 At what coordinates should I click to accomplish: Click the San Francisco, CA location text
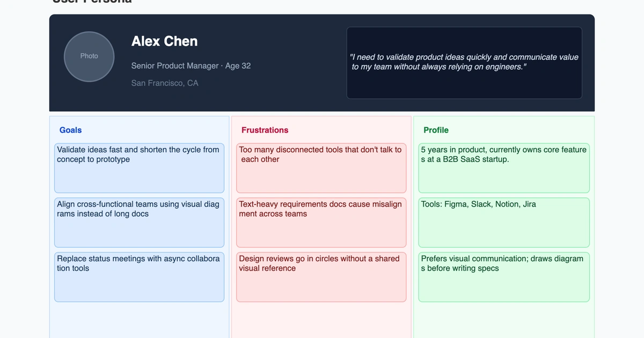click(x=165, y=83)
